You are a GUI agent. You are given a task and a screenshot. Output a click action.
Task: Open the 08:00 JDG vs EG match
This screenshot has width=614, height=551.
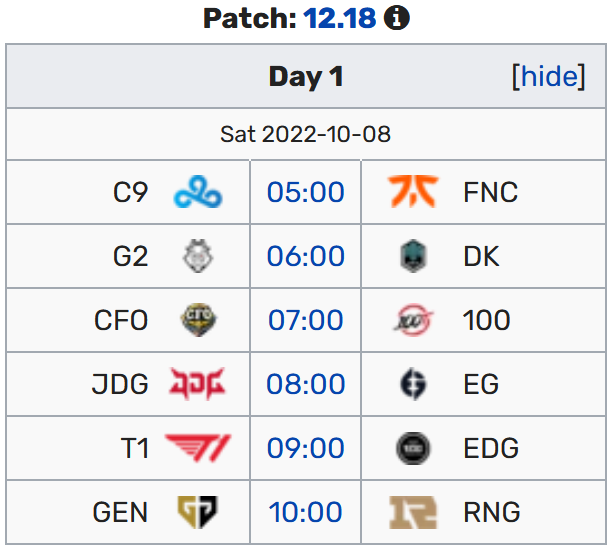(305, 384)
